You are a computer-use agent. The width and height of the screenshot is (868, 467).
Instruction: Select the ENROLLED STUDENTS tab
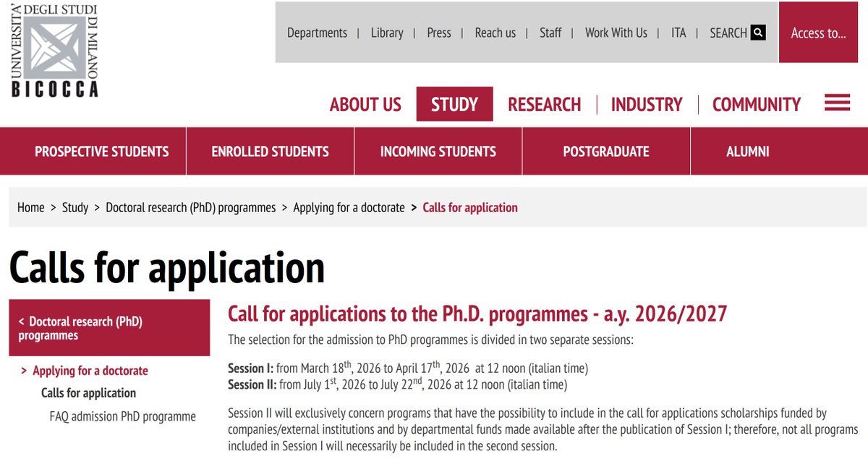[271, 151]
